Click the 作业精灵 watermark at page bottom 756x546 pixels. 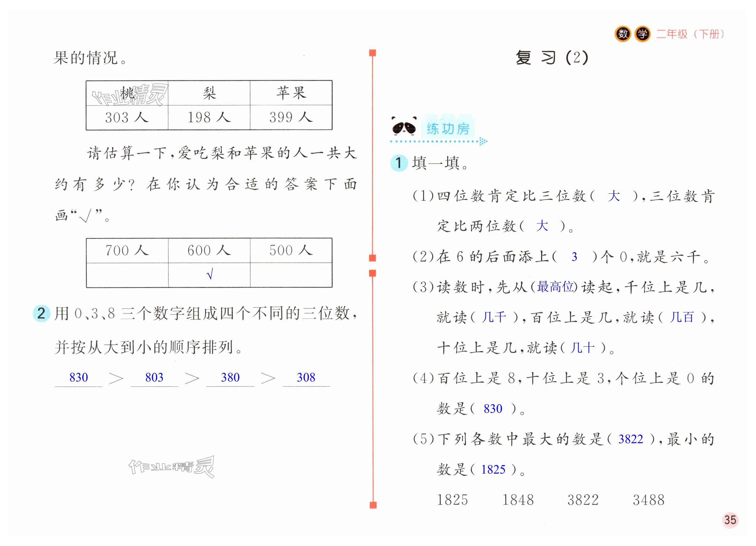172,467
